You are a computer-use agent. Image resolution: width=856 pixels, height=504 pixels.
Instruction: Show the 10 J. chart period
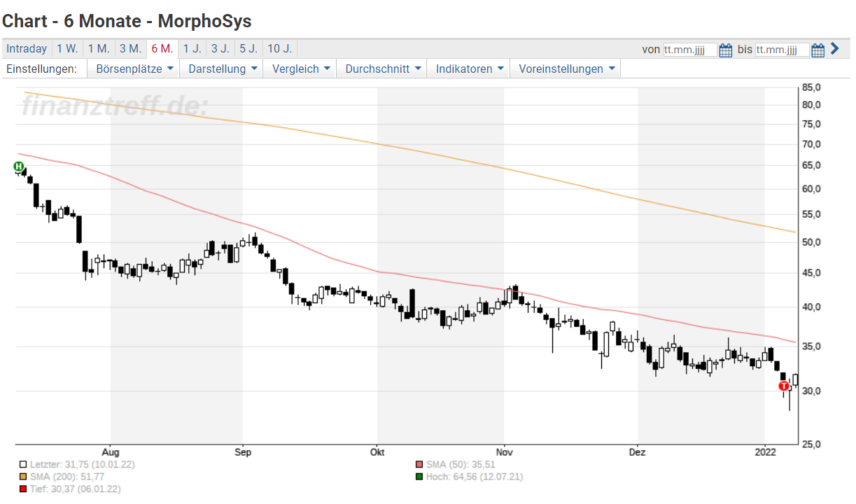click(279, 49)
